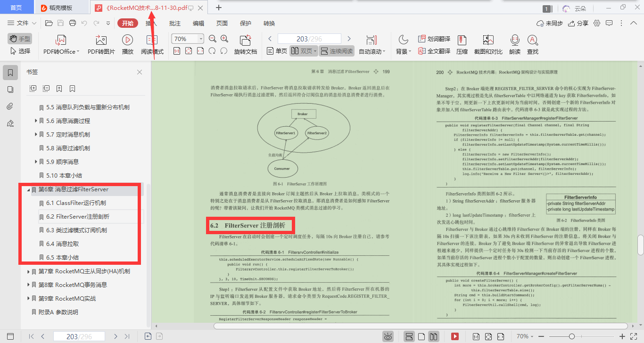
Task: Click the red play icon in status bar
Action: coord(455,336)
